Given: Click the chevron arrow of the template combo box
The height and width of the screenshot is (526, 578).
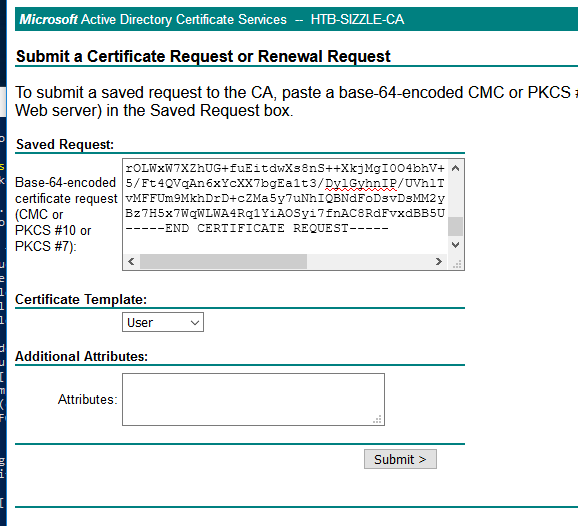Looking at the screenshot, I should click(195, 323).
